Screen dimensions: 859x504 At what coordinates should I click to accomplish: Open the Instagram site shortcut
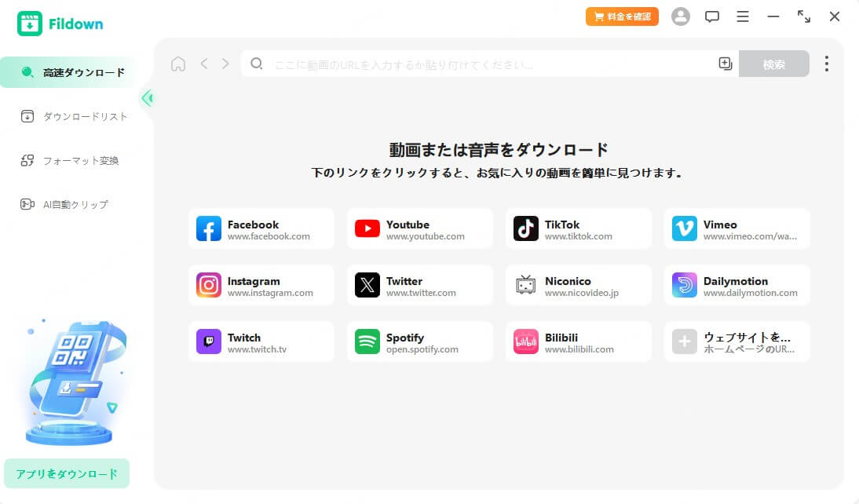click(x=261, y=286)
